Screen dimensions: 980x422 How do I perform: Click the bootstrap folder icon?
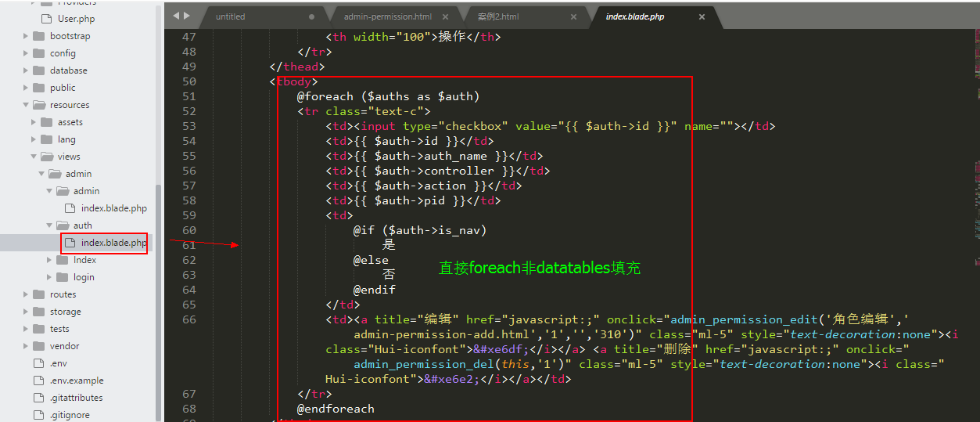click(x=38, y=36)
